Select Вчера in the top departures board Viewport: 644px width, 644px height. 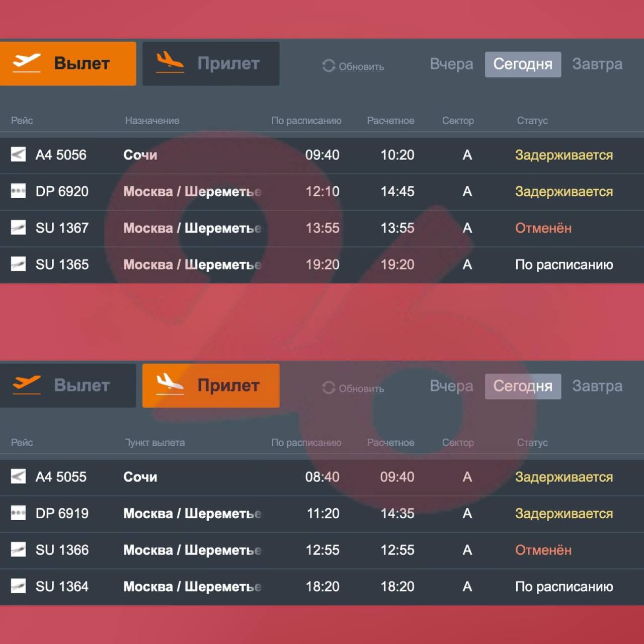pyautogui.click(x=451, y=64)
